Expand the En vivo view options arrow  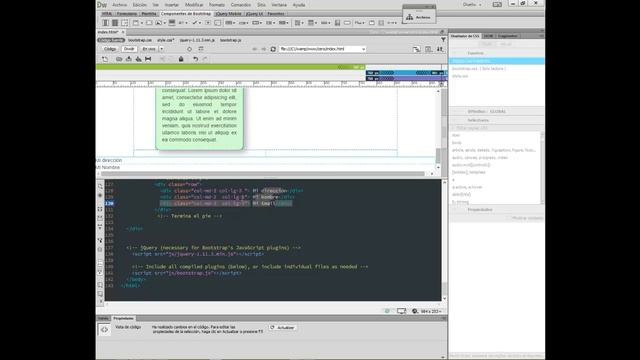pos(162,49)
